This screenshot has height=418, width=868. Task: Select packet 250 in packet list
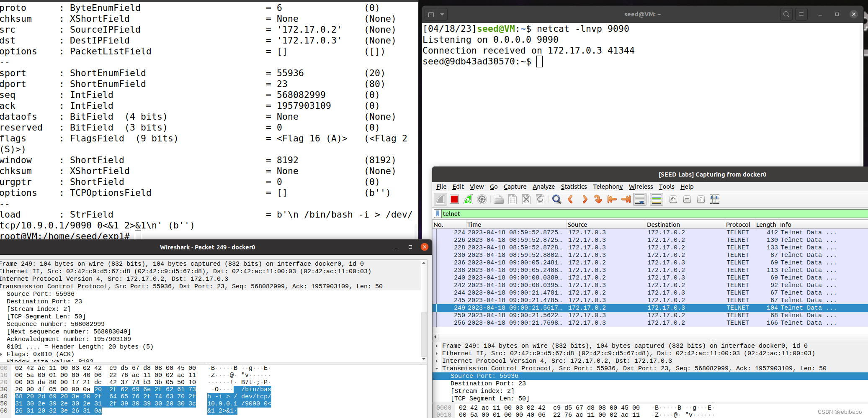coord(650,315)
